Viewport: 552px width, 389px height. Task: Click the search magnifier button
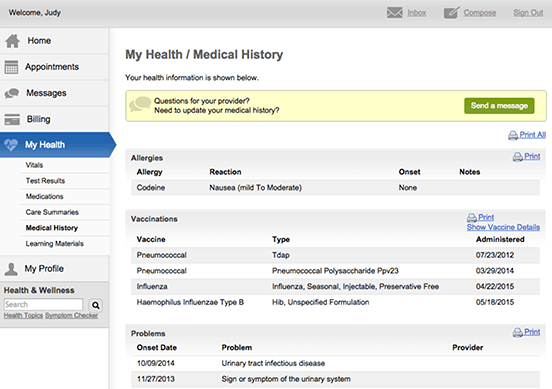pyautogui.click(x=96, y=305)
